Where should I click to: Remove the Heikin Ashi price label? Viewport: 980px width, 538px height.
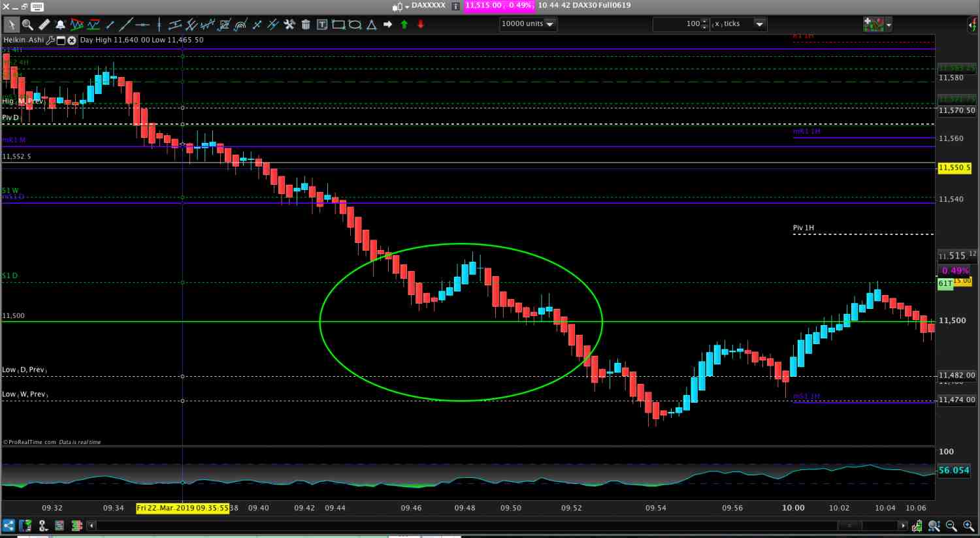[x=72, y=40]
